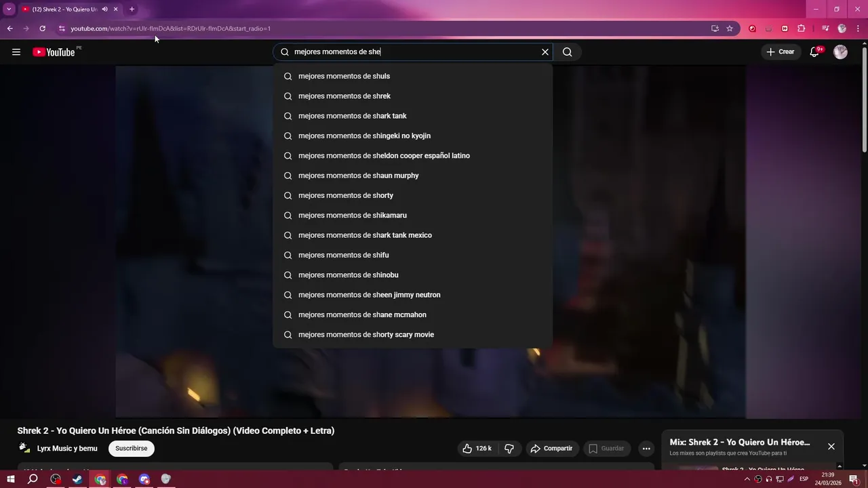
Task: Choose suggestion "shingeki no kyojin"
Action: [x=412, y=136]
